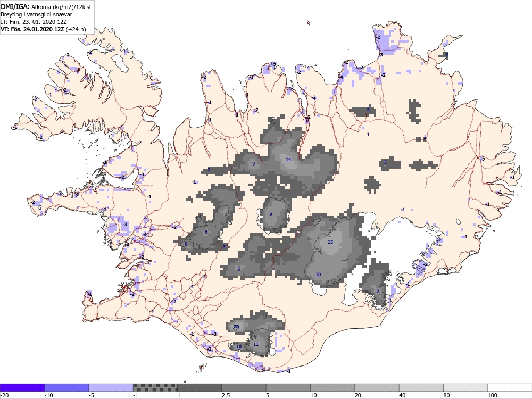
Task: Click the 'Breyting í vatnsgildi snævar' subtitle
Action: point(36,14)
